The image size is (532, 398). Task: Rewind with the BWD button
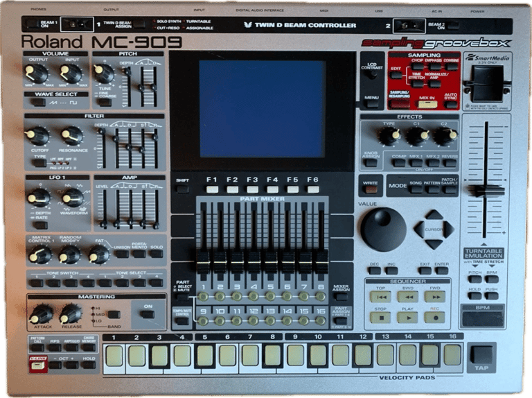[x=407, y=297]
